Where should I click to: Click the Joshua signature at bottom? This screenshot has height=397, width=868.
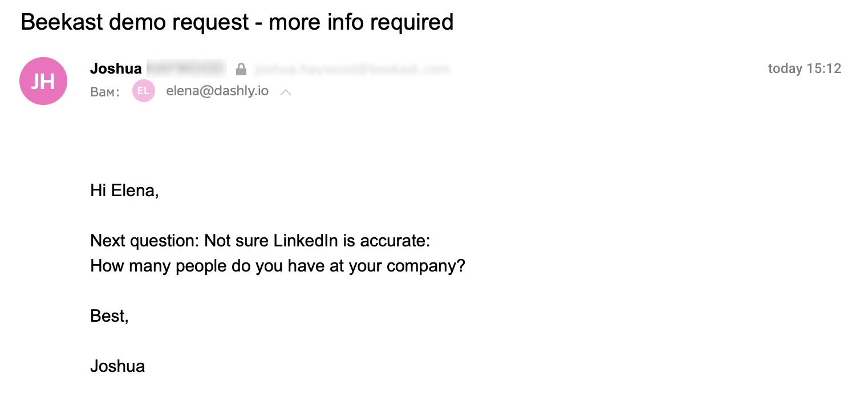117,366
